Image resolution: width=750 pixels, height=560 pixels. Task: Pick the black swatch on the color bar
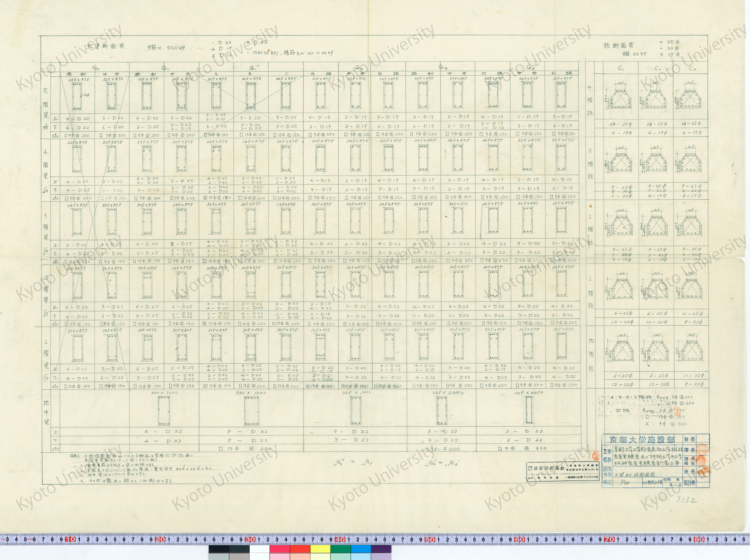pos(219,549)
